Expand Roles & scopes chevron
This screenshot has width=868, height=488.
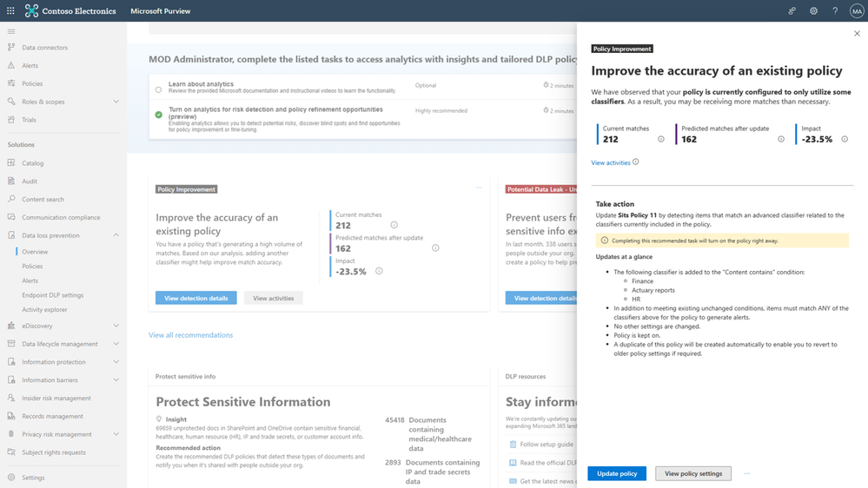pyautogui.click(x=116, y=102)
